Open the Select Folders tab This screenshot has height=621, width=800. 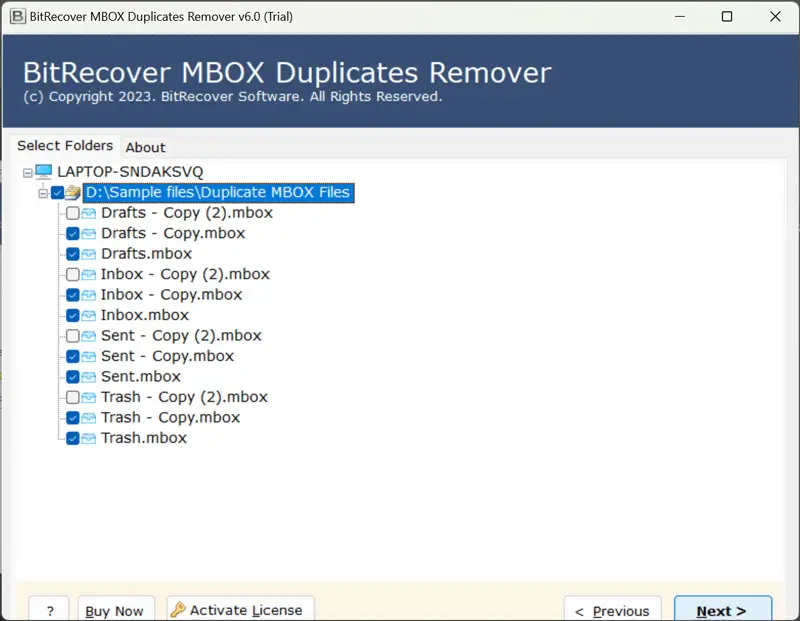[65, 146]
